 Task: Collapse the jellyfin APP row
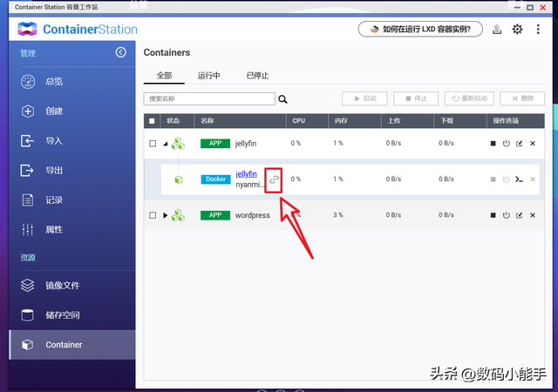click(x=166, y=144)
